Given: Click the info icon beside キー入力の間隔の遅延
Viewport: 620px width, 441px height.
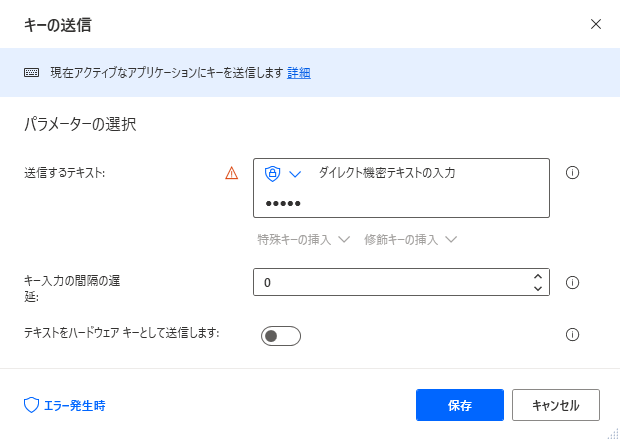Looking at the screenshot, I should (x=572, y=282).
